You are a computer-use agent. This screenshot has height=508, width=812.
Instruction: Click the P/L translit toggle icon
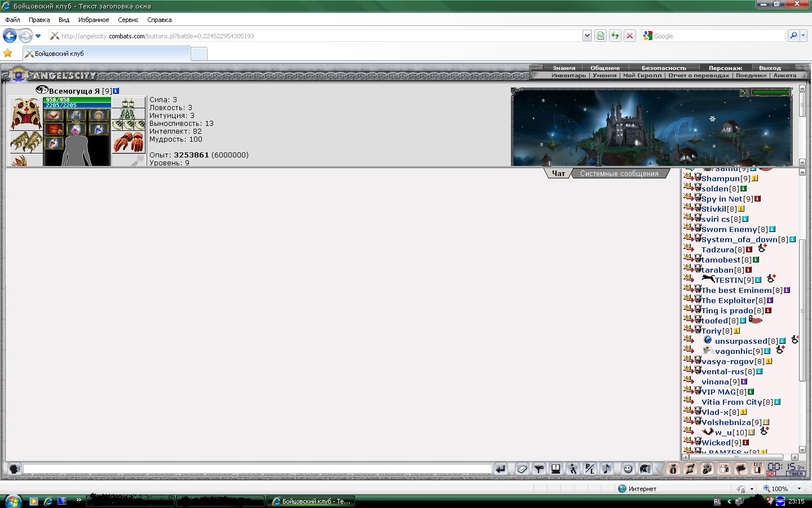tap(590, 469)
